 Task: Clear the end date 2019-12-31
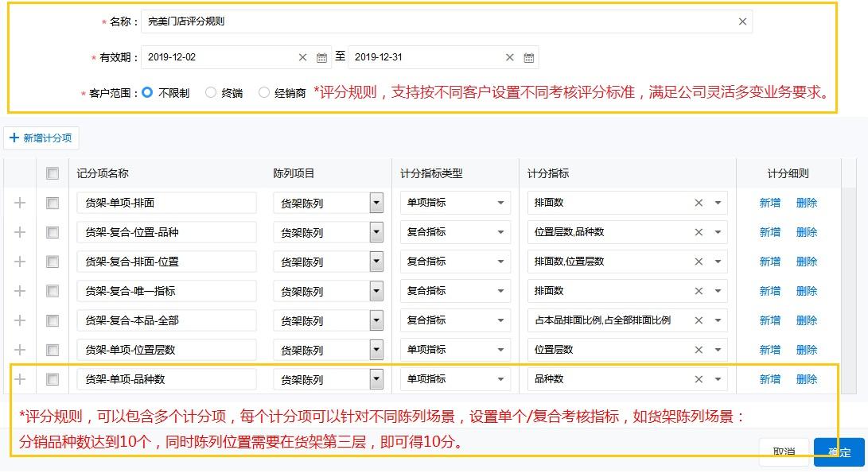pyautogui.click(x=510, y=57)
